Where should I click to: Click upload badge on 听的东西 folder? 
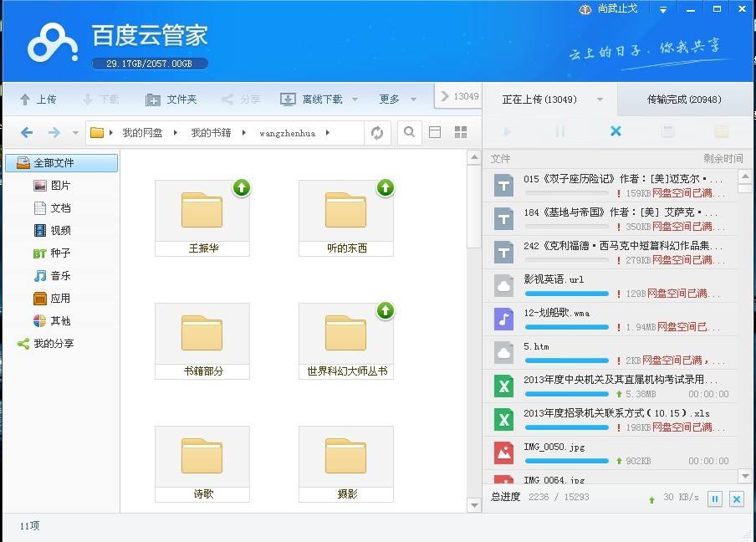point(386,187)
